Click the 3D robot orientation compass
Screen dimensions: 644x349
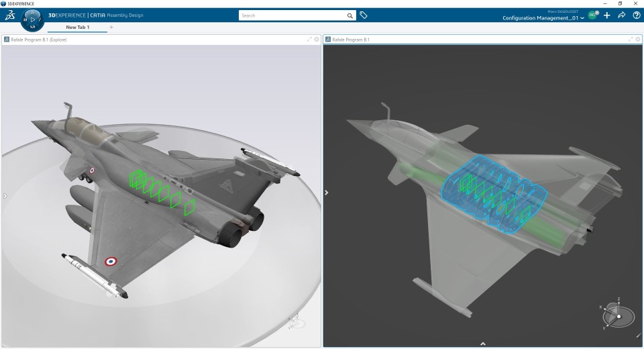click(618, 315)
